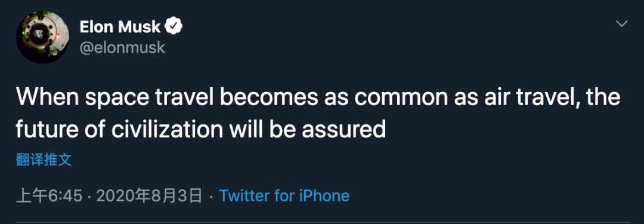Translate tweet via 翻译推文 link
Screen dimensions: 644x224
click(x=44, y=160)
